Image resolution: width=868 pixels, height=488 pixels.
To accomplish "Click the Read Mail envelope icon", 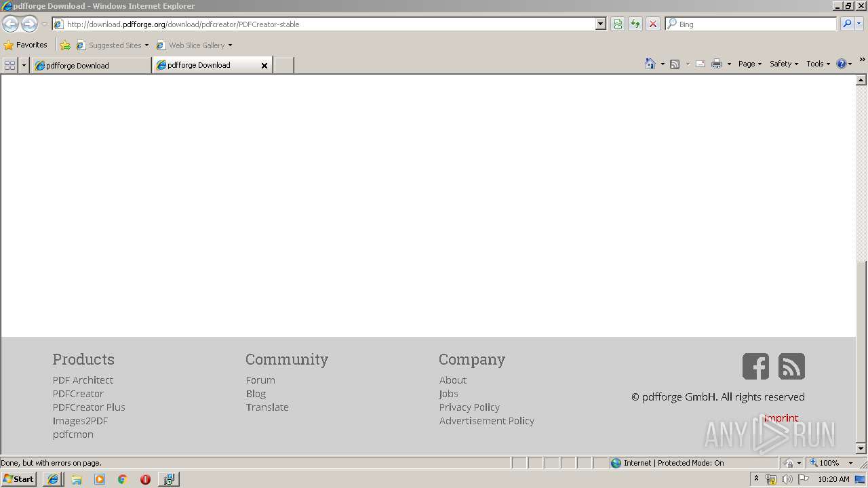I will (x=701, y=64).
